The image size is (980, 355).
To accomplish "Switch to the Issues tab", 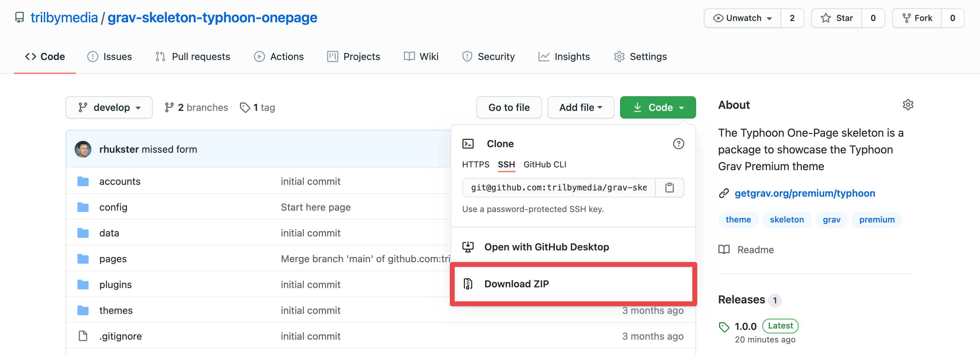I will pos(110,57).
